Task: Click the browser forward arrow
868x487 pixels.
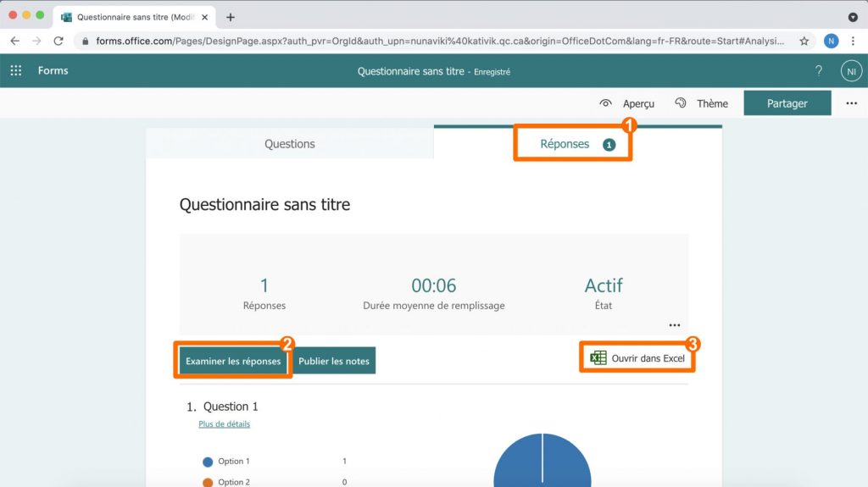Action: coord(36,41)
